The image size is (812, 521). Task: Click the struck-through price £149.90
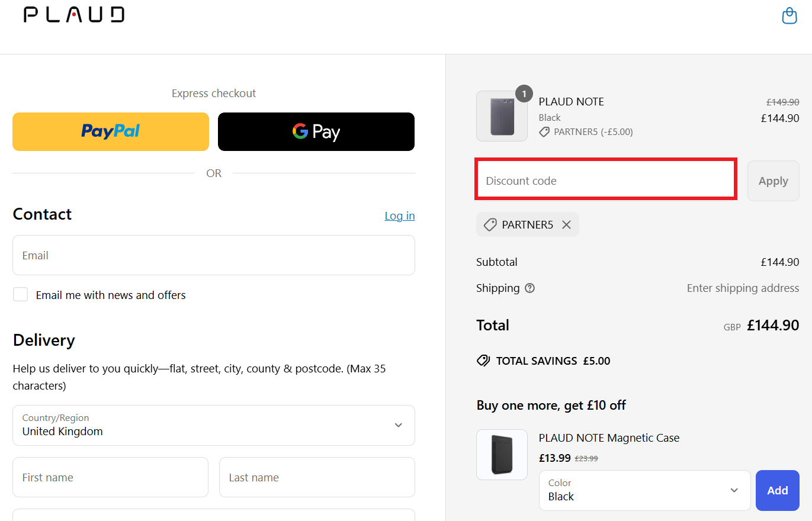tap(782, 102)
